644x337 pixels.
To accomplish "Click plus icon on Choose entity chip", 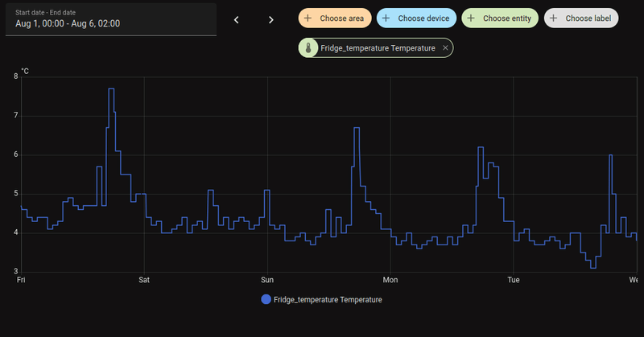I will pyautogui.click(x=471, y=18).
